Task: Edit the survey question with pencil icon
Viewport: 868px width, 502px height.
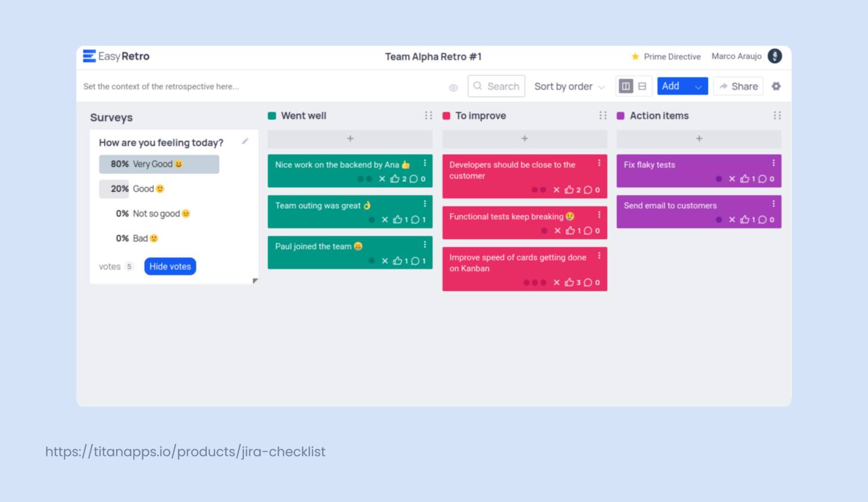Action: pyautogui.click(x=245, y=141)
